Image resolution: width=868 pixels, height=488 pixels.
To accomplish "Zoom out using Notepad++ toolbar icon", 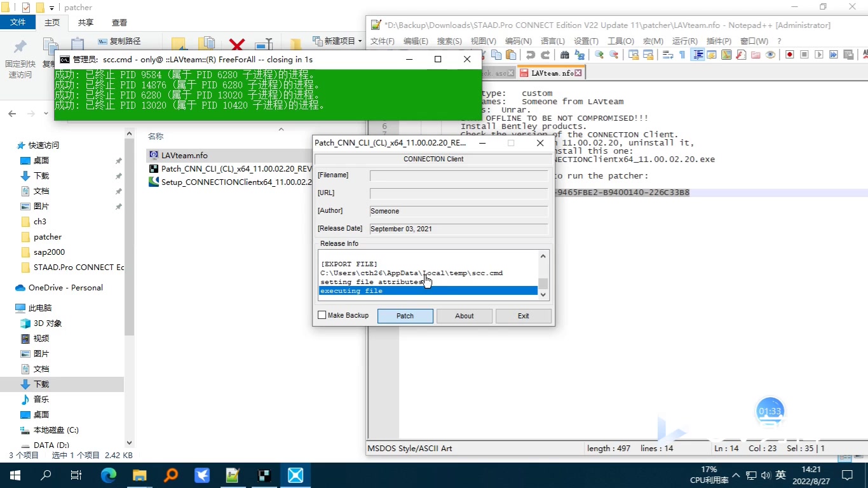I will point(614,55).
